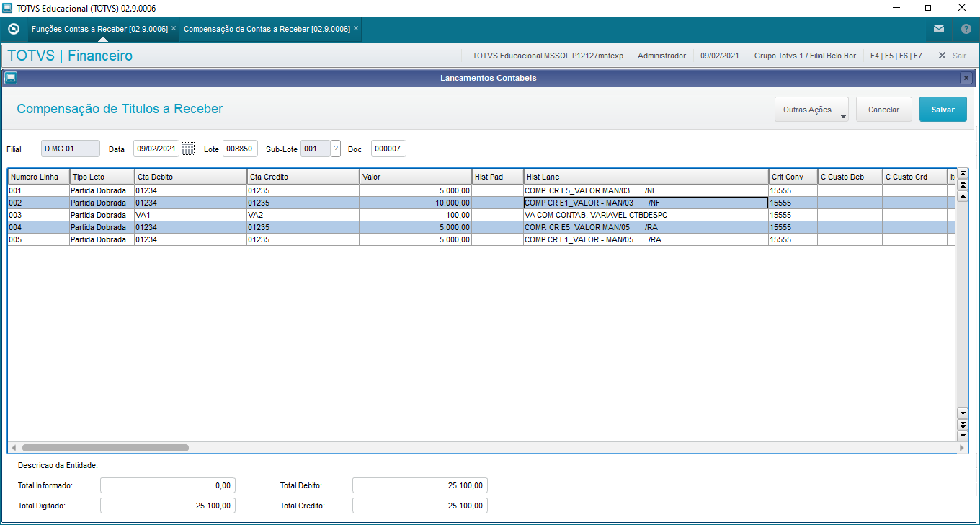
Task: Click the Sair exit button
Action: 952,56
